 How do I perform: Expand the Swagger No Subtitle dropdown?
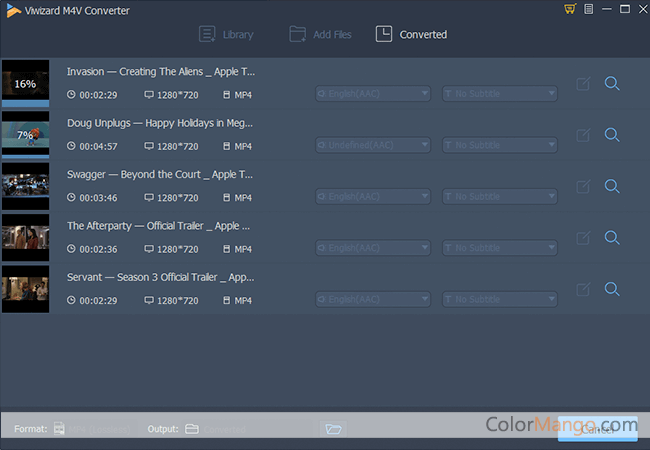pyautogui.click(x=499, y=197)
